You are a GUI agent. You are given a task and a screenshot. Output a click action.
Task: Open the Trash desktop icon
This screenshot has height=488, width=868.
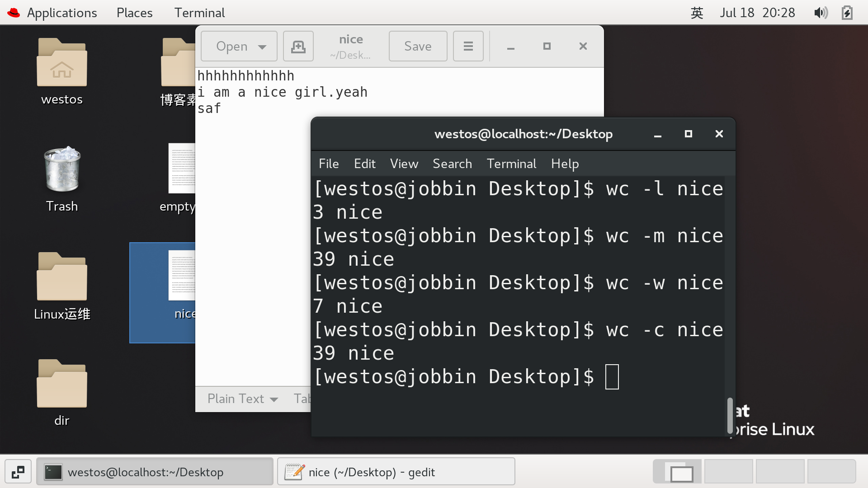coord(62,170)
